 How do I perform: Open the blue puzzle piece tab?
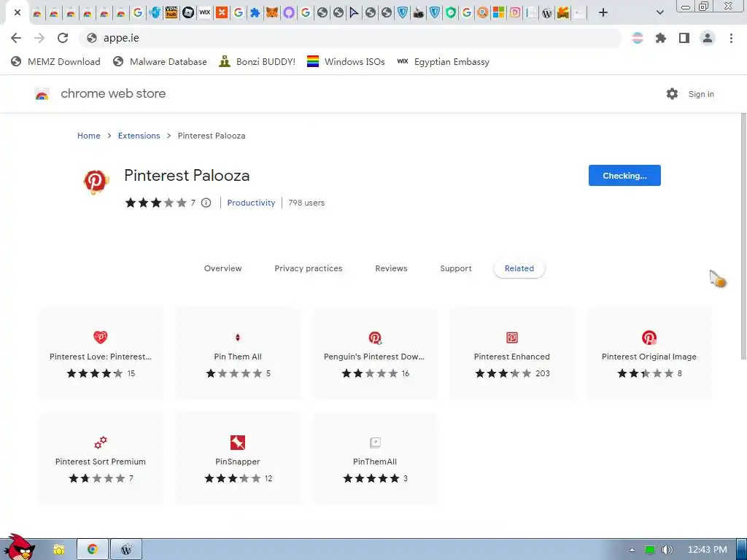(255, 13)
